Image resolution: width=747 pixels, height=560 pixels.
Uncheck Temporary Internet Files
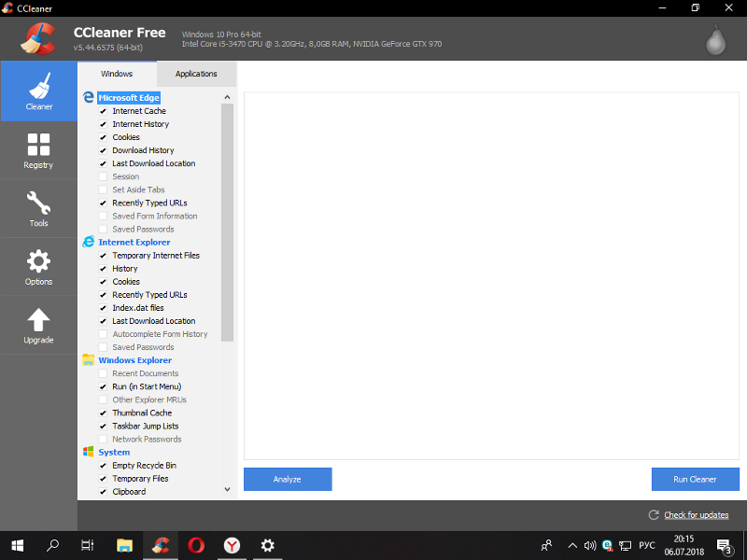103,255
